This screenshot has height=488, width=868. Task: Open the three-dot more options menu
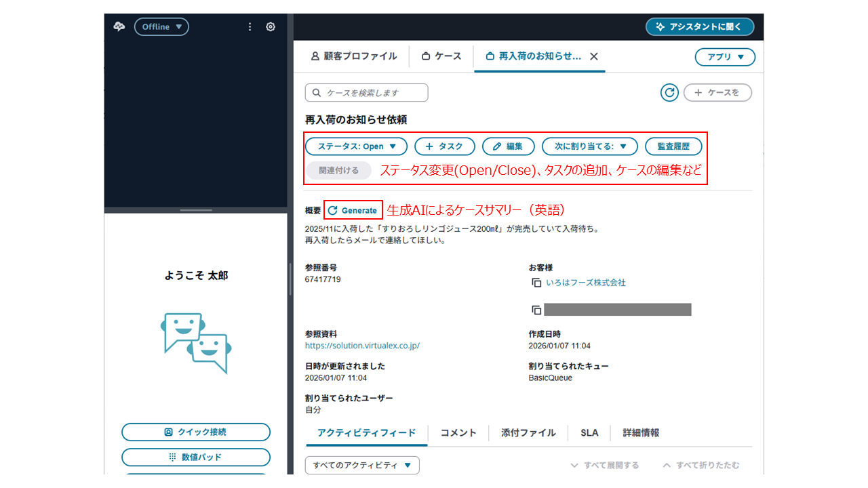coord(250,26)
